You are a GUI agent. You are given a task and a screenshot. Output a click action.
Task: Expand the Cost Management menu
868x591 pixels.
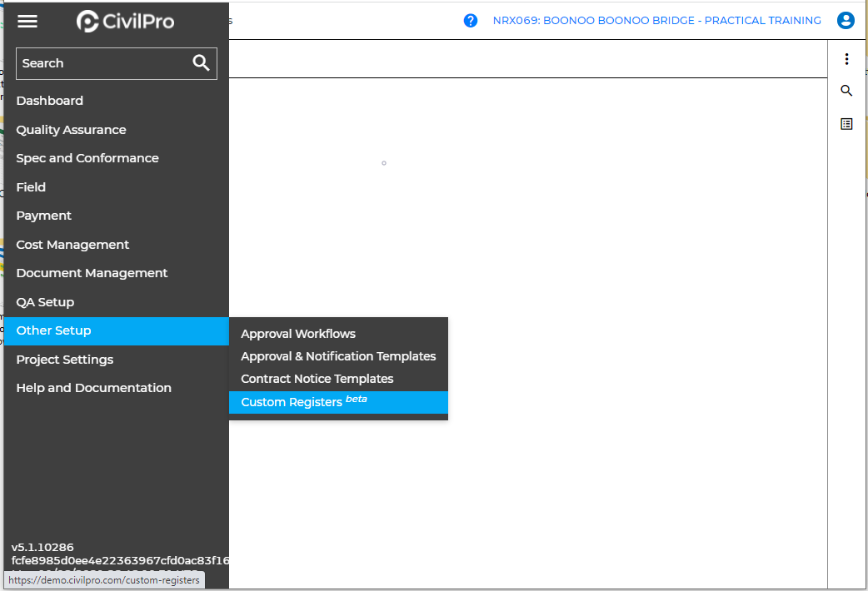[x=72, y=245]
